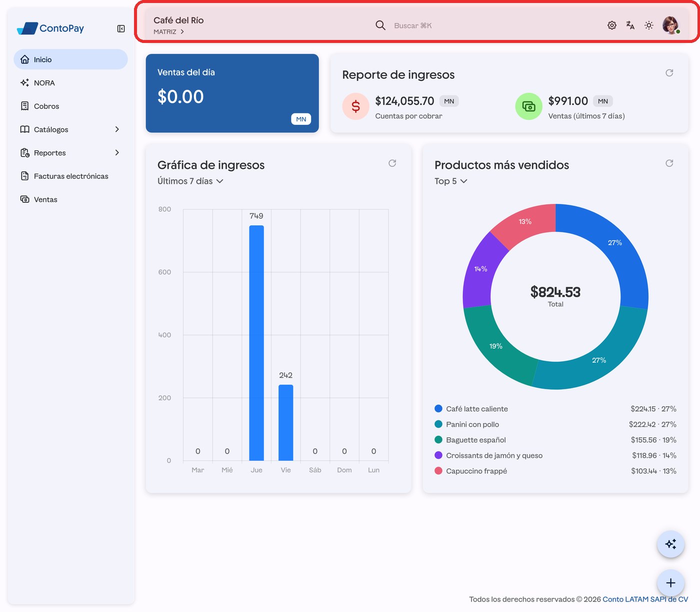Expand the Catálogos submenu

pyautogui.click(x=70, y=129)
